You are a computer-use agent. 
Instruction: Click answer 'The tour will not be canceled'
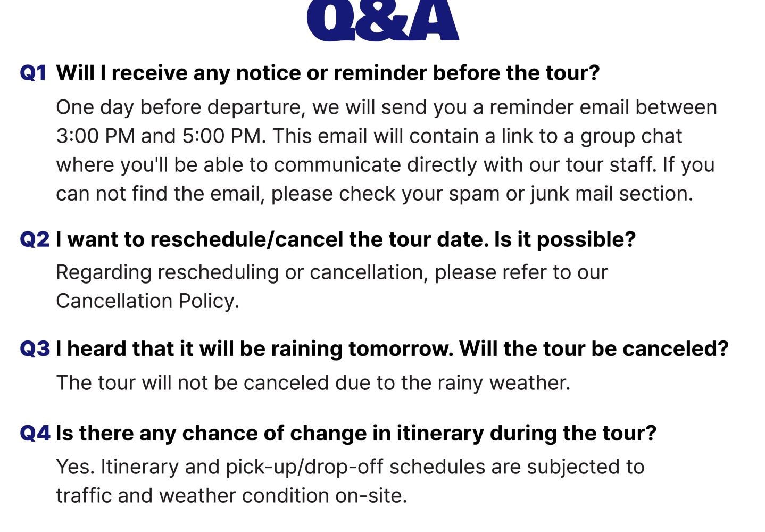click(313, 383)
